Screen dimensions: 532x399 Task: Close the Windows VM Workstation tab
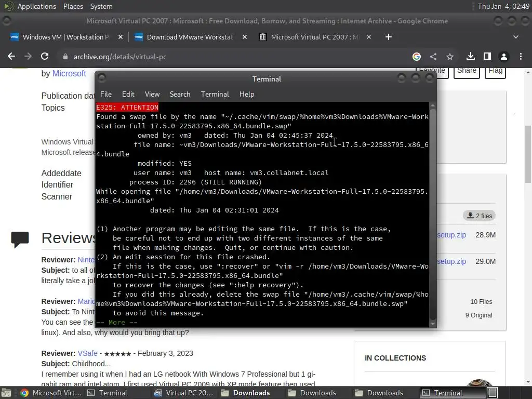click(121, 37)
